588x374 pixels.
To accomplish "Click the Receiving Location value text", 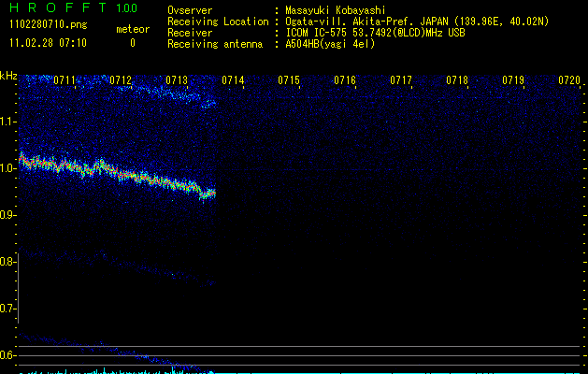I will pos(417,22).
